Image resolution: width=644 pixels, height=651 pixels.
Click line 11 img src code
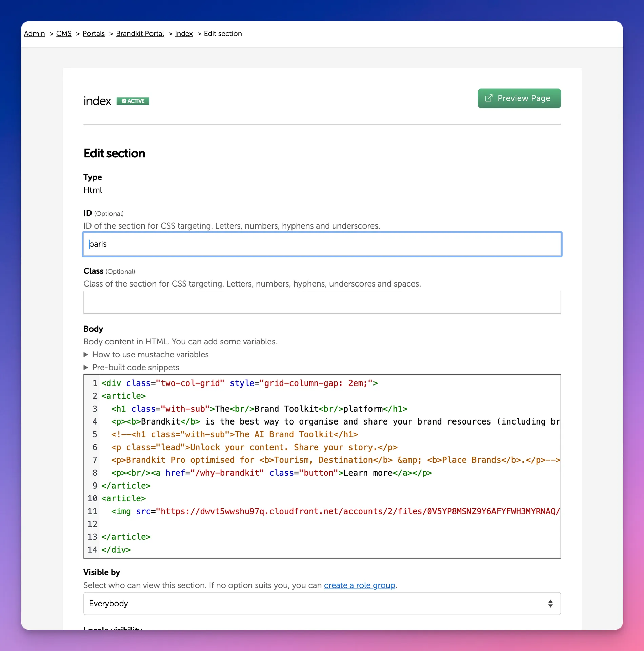click(336, 511)
